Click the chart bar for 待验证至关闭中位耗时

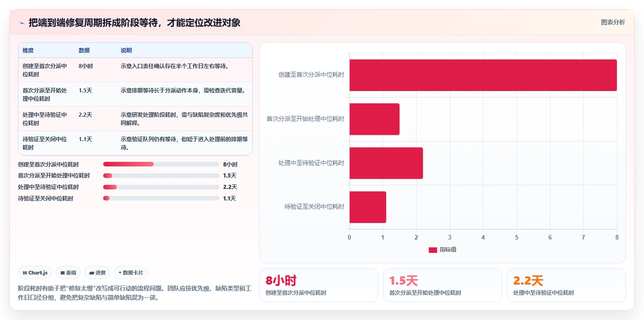click(368, 207)
